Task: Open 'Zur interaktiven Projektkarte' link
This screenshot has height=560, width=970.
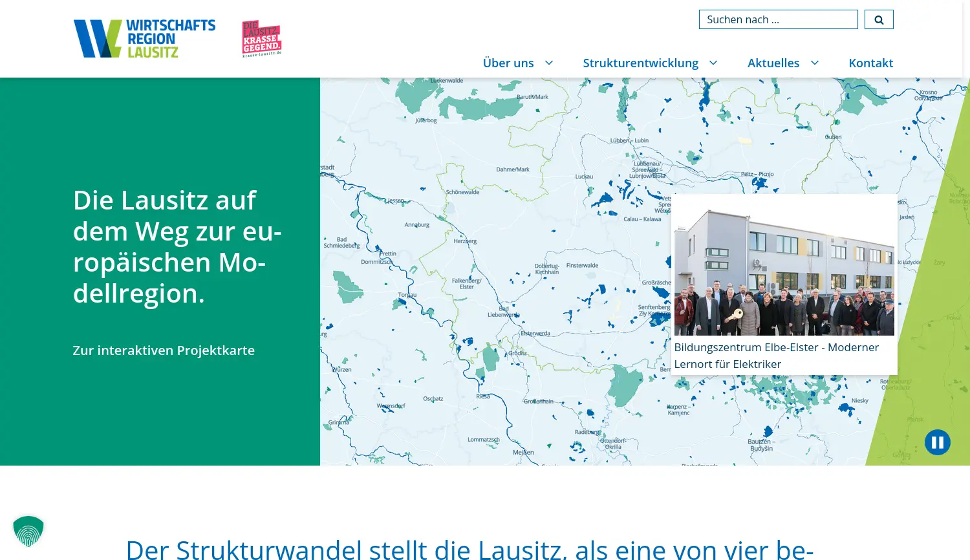Action: coord(164,350)
